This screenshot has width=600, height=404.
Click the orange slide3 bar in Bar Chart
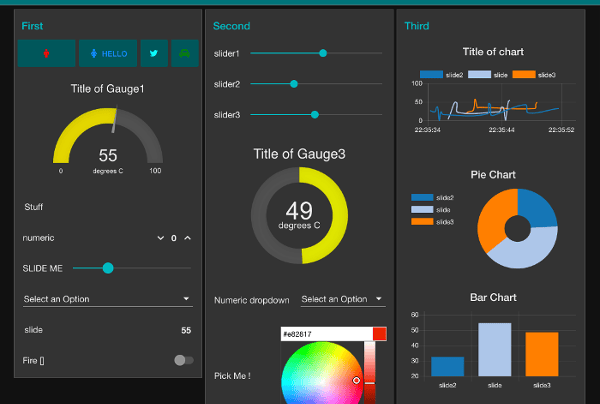(542, 354)
